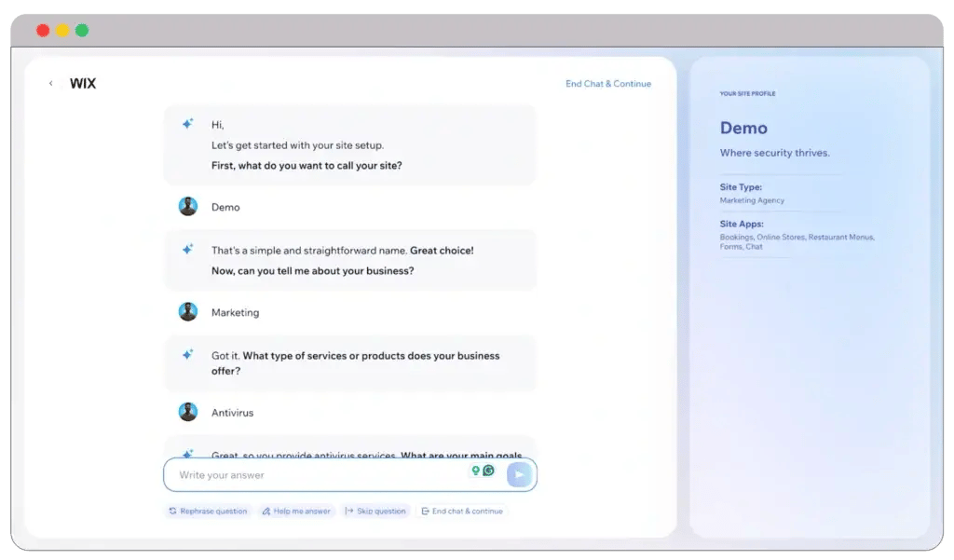Screen dimensions: 954x560
Task: Click the AI sparkle icon beside 'Hi,'
Action: 187,124
